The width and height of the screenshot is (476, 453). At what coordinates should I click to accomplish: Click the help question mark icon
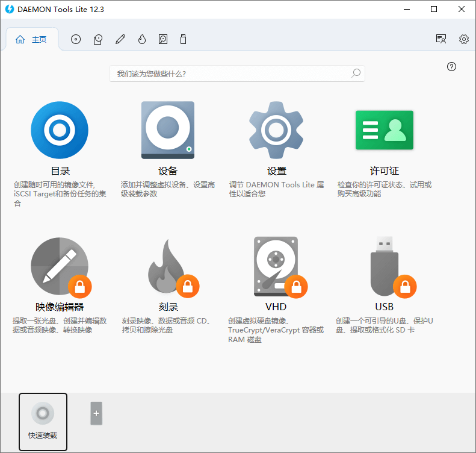(451, 66)
